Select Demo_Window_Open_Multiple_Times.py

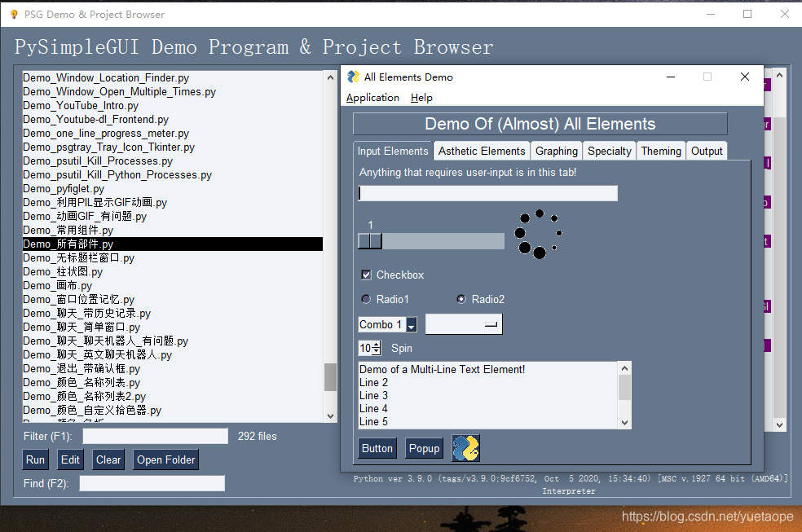[172, 91]
